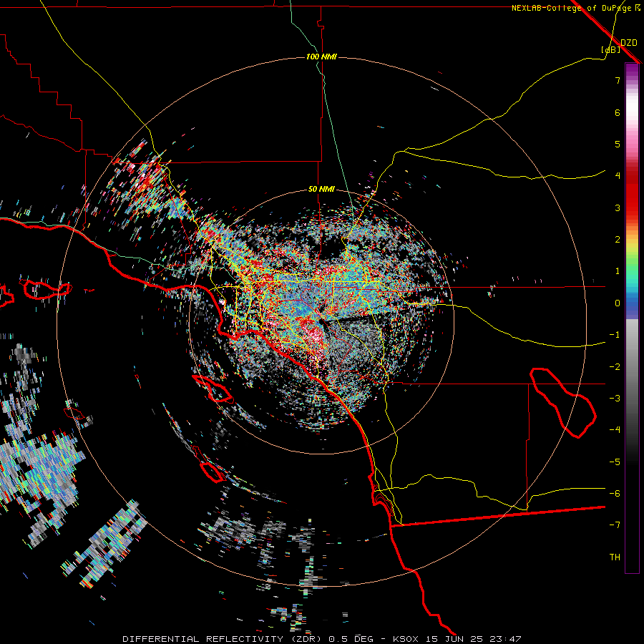This screenshot has width=644, height=644.
Task: Click the KSOX 15 JUN 25 23:47 timestamp
Action: [x=457, y=639]
